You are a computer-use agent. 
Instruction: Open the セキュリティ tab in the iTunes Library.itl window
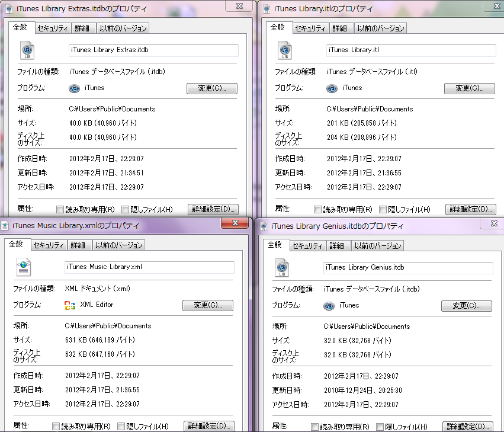click(310, 28)
